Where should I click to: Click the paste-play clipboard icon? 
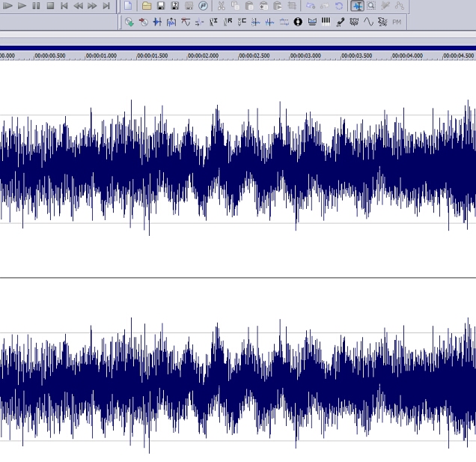pyautogui.click(x=278, y=6)
